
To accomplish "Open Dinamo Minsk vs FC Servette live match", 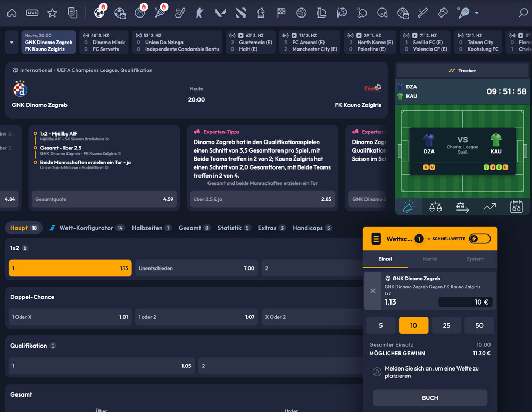I will (x=104, y=43).
